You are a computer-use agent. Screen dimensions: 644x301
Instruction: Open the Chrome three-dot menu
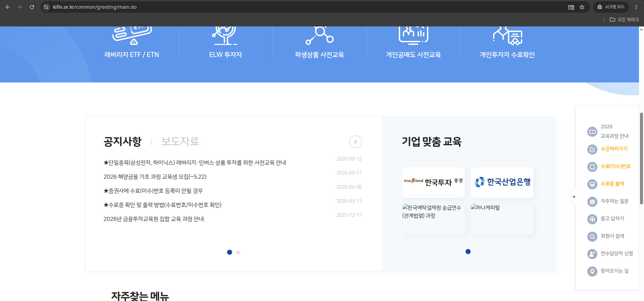(636, 7)
